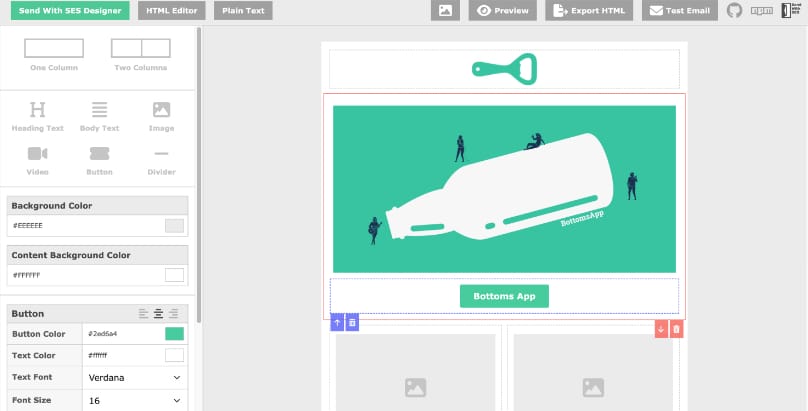This screenshot has width=808, height=411.
Task: Open green Button Color swatch
Action: point(174,334)
